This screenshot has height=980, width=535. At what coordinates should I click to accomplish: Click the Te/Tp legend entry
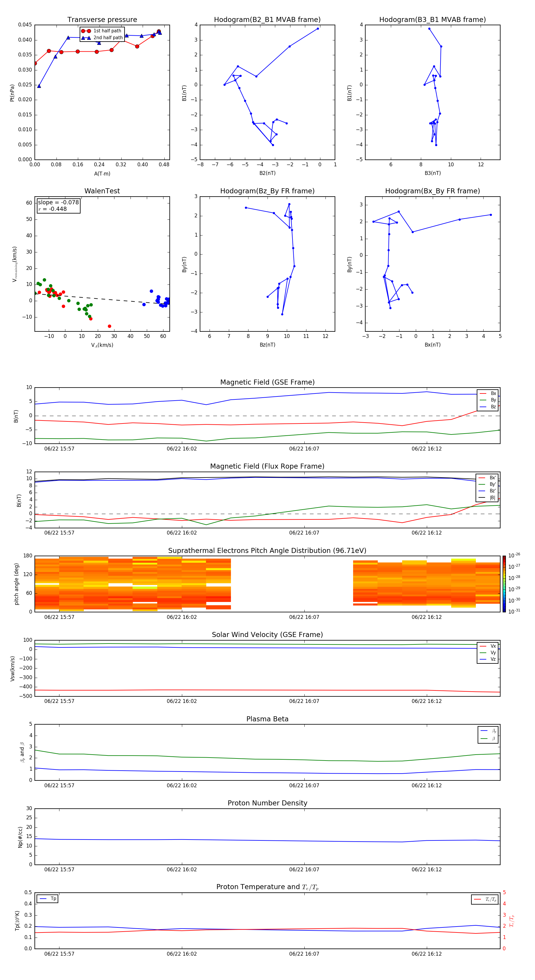click(485, 899)
